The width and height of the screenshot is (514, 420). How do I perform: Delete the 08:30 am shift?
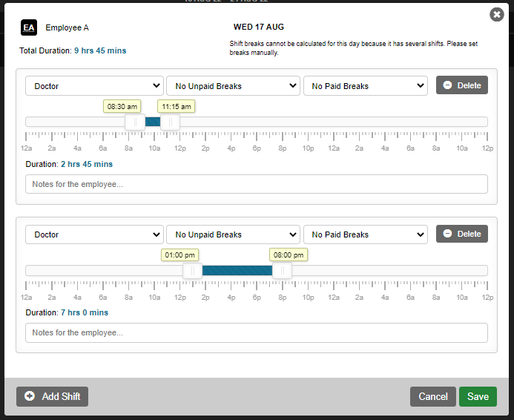[462, 85]
